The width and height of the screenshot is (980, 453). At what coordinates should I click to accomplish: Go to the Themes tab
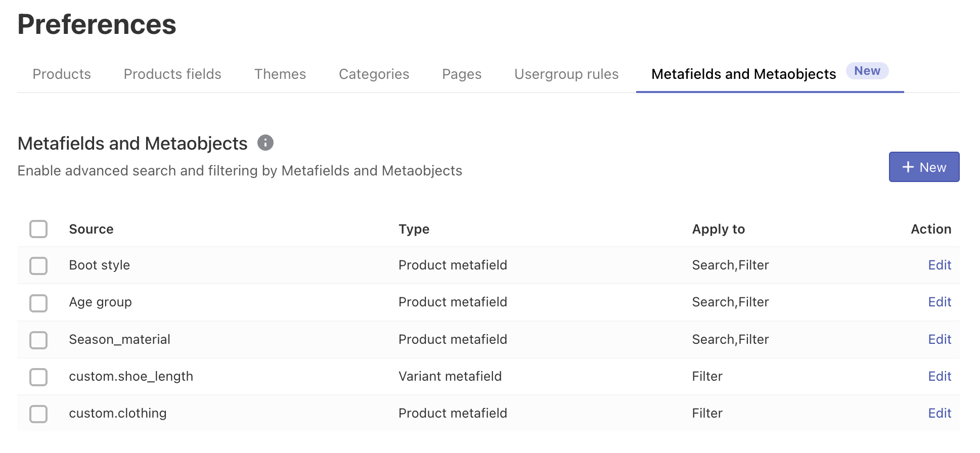pos(280,74)
